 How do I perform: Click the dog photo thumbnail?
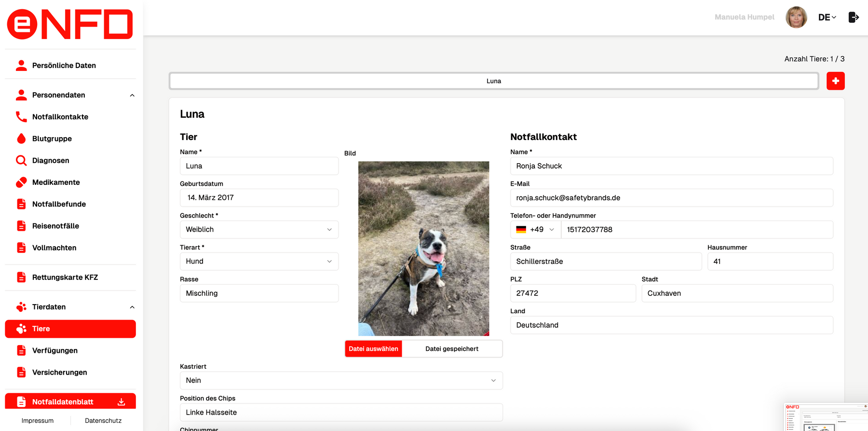tap(423, 249)
